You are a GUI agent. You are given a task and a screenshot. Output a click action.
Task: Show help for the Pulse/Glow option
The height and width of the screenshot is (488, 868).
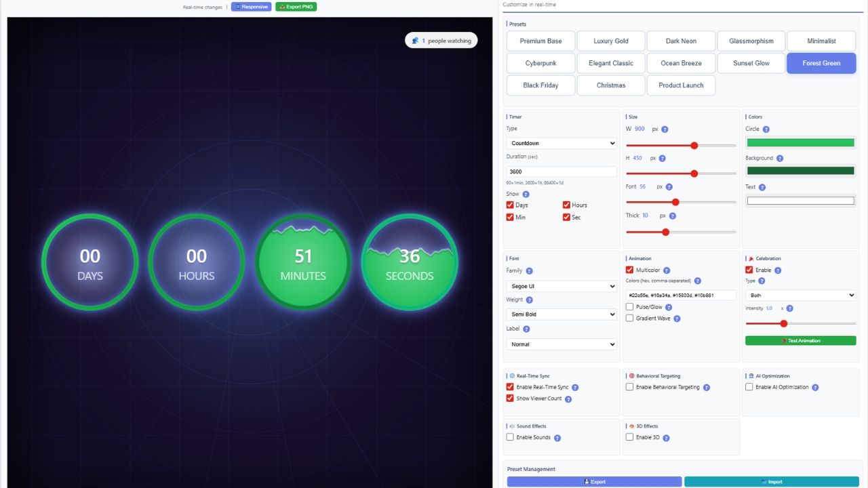tap(669, 308)
